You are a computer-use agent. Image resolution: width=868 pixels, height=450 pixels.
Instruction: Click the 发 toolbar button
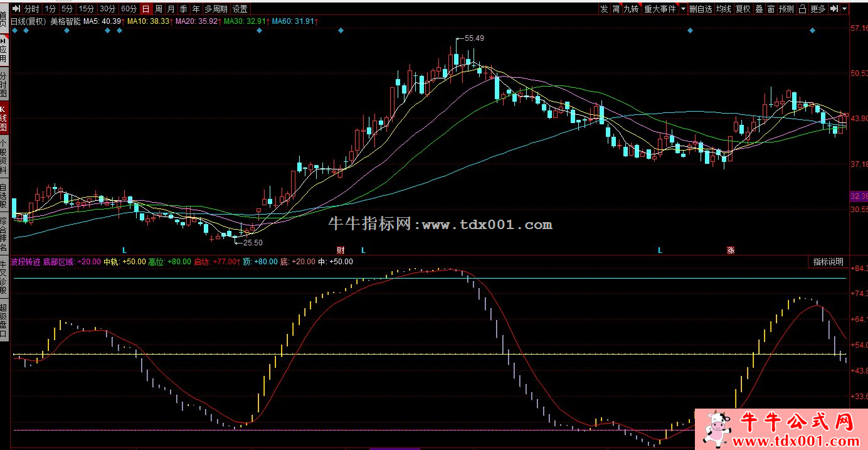click(x=604, y=9)
